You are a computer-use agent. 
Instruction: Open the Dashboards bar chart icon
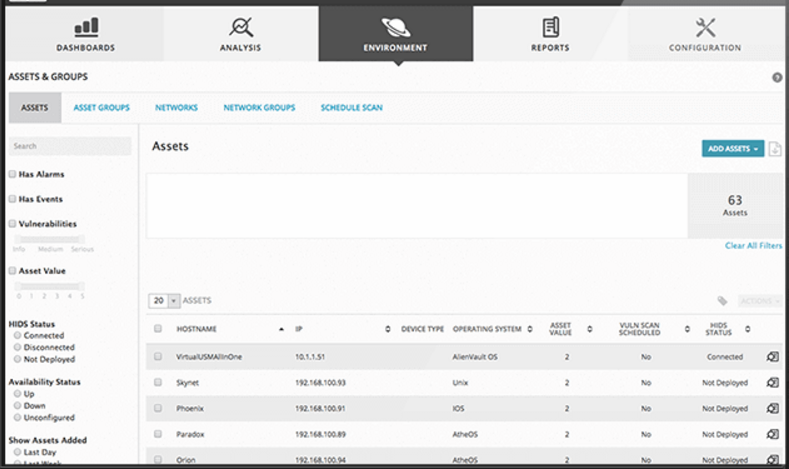click(x=87, y=26)
